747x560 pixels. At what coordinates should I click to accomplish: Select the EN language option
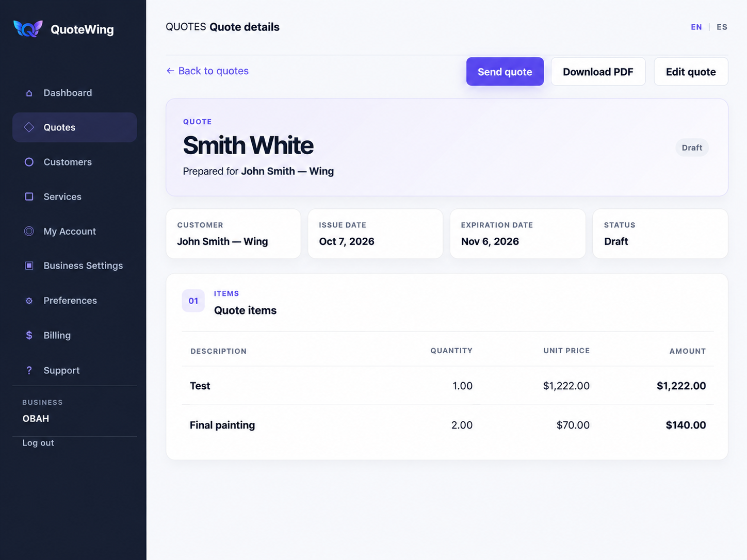click(696, 27)
